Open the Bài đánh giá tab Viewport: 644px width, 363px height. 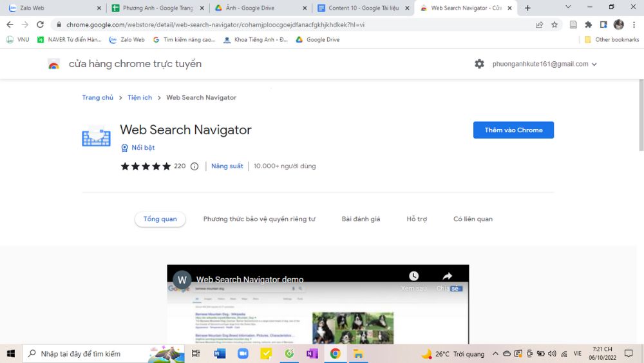tap(361, 219)
